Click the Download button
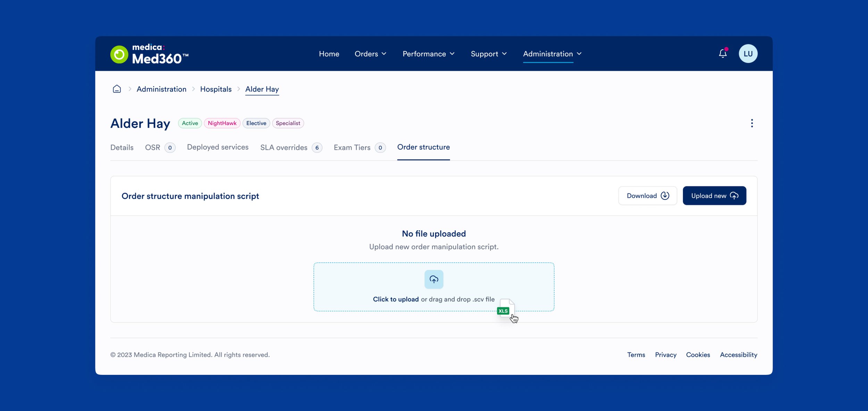 pyautogui.click(x=648, y=195)
